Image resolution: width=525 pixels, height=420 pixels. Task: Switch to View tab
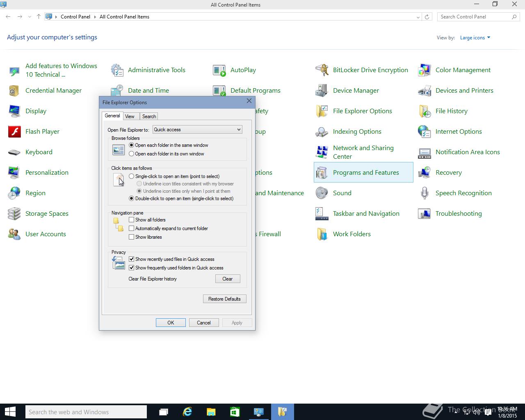point(130,116)
